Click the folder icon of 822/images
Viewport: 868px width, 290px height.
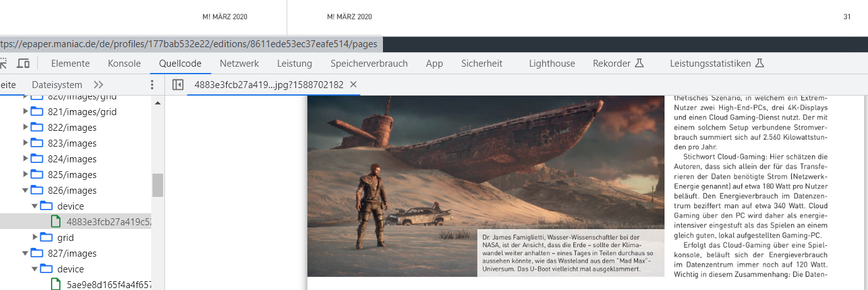(37, 127)
